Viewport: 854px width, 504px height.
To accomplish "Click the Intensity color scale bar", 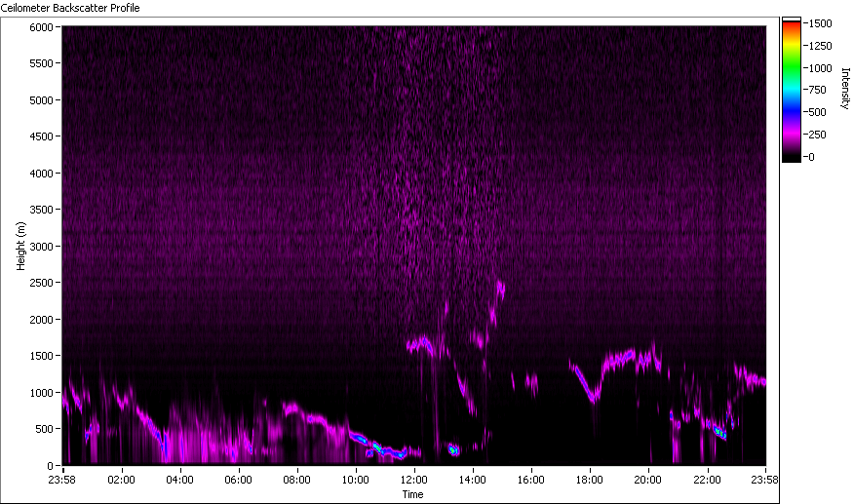I will click(x=792, y=90).
